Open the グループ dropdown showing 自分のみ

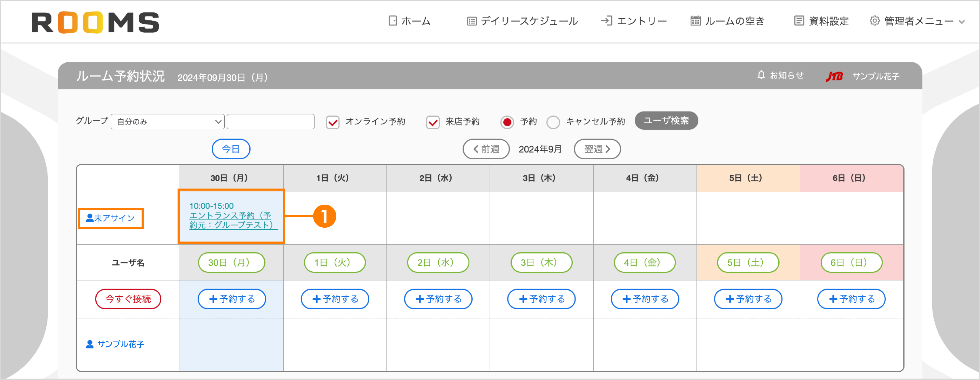point(167,122)
